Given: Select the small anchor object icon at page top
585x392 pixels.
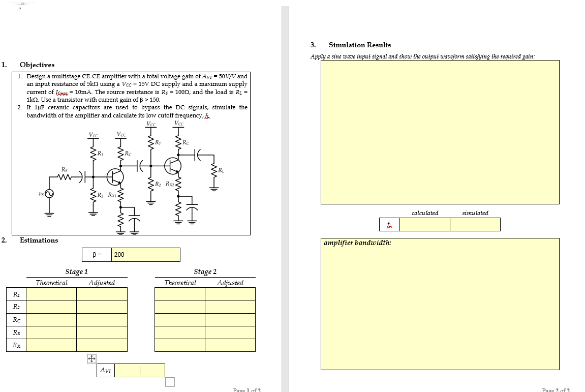Looking at the screenshot, I should click(19, 8).
